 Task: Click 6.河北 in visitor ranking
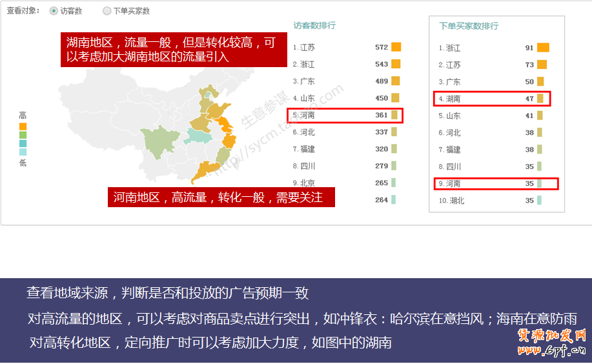(303, 132)
